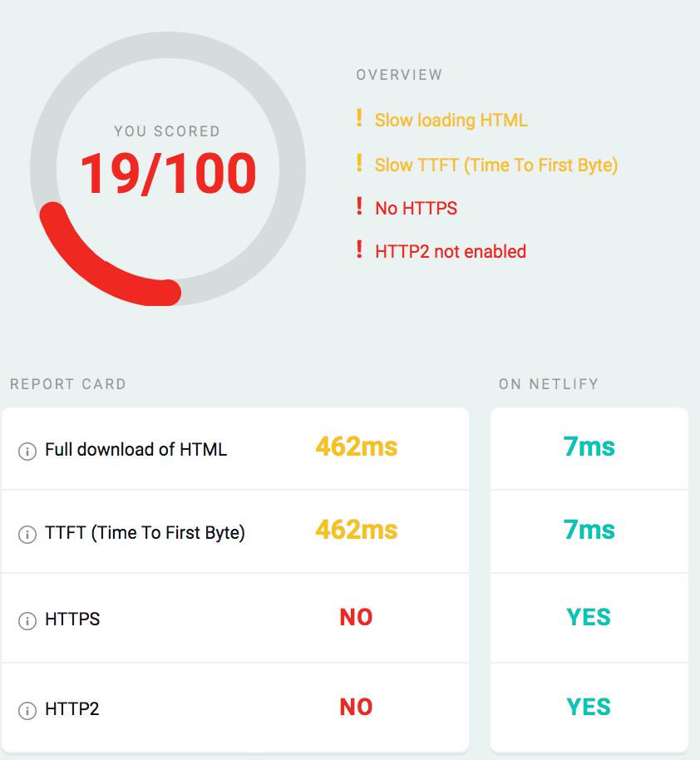Click Netlify 7ms Full download value
The image size is (700, 760).
(x=589, y=447)
